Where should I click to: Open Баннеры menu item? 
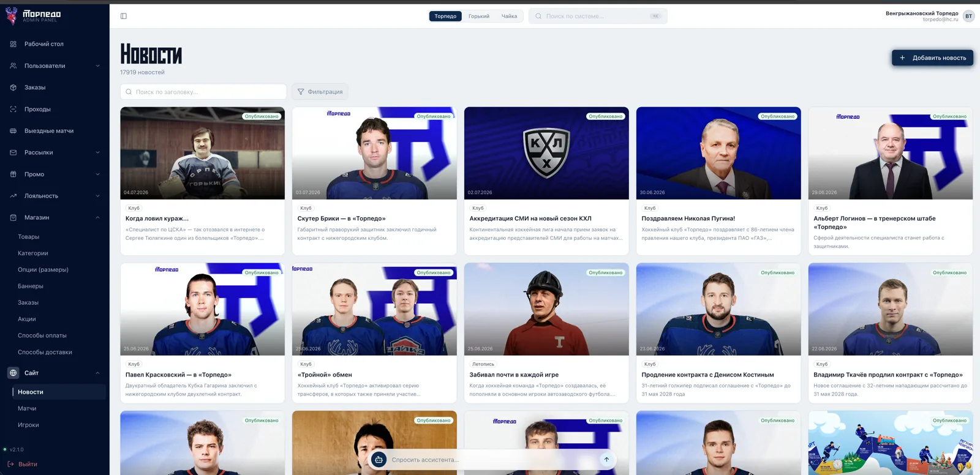tap(31, 286)
